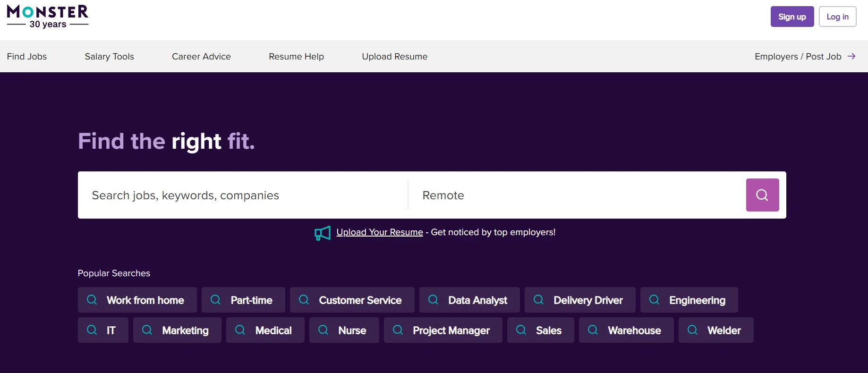Click the search icon on the IT chip
This screenshot has height=373, width=868.
[x=92, y=330]
